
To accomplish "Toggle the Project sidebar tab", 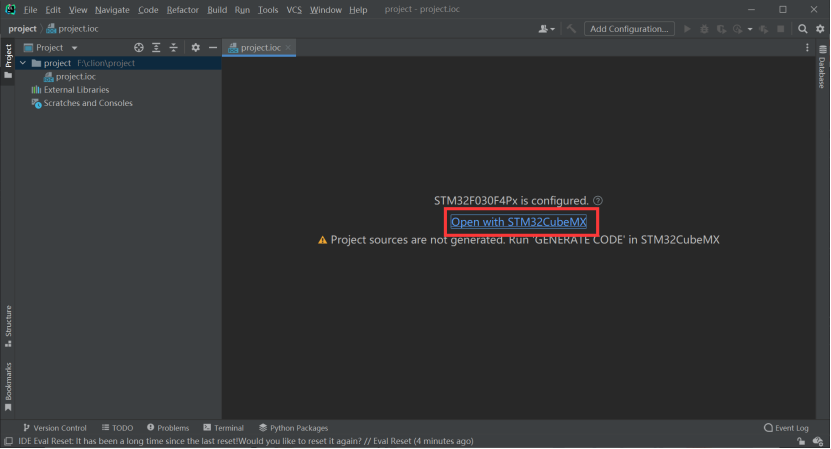I will (8, 60).
